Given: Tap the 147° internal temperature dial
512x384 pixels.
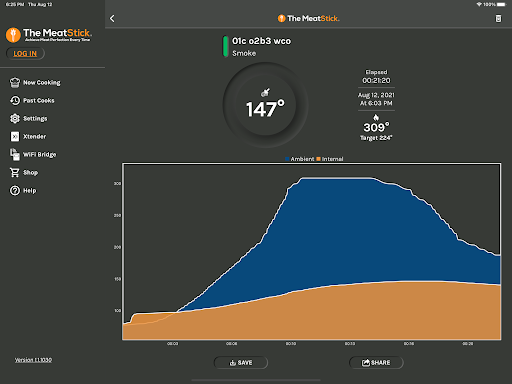Looking at the screenshot, I should 265,105.
